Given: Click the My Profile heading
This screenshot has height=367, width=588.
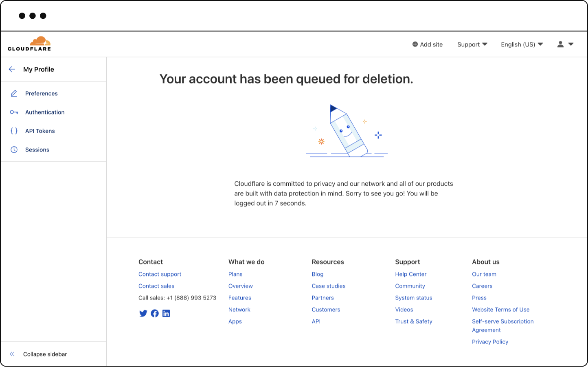Looking at the screenshot, I should click(x=39, y=69).
